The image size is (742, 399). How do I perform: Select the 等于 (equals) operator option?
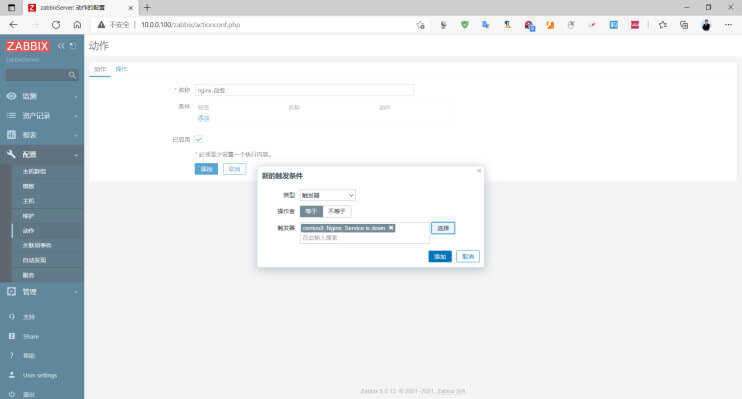tap(311, 211)
